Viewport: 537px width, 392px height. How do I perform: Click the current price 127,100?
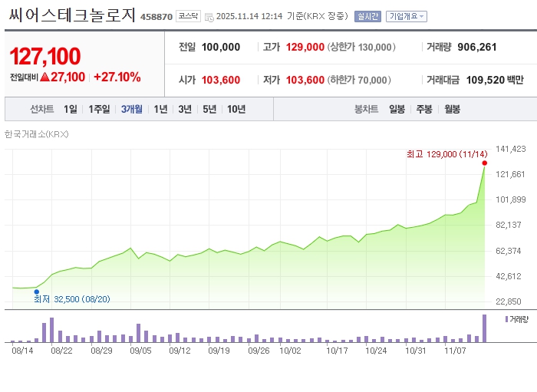pyautogui.click(x=45, y=56)
